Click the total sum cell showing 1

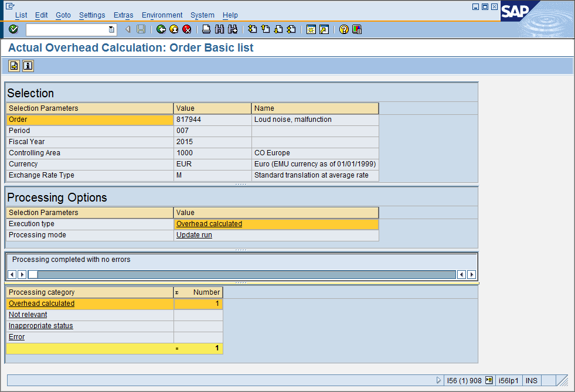point(198,348)
